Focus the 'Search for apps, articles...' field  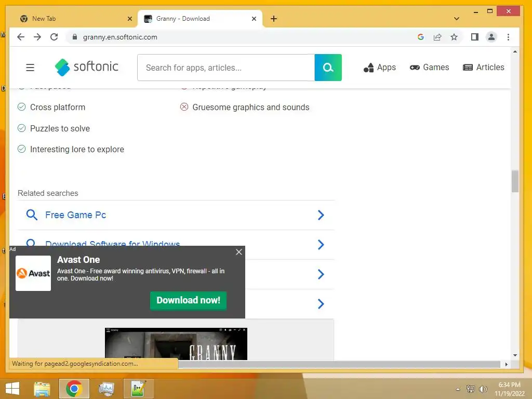pos(226,68)
